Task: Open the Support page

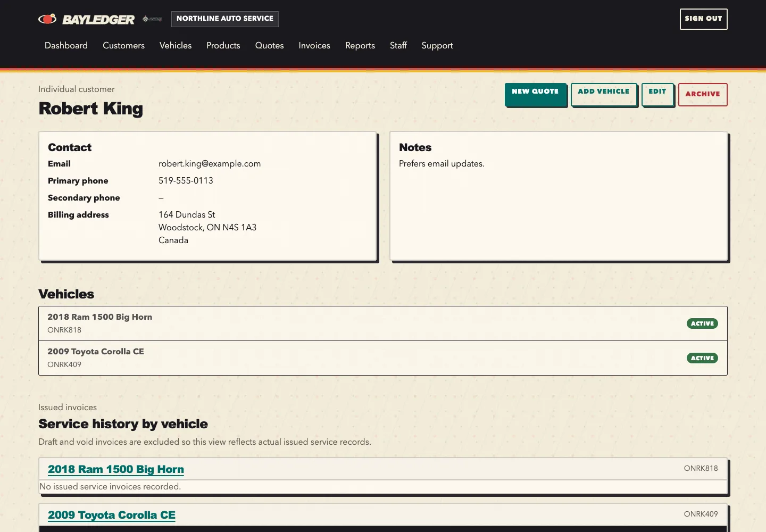Action: (x=437, y=46)
